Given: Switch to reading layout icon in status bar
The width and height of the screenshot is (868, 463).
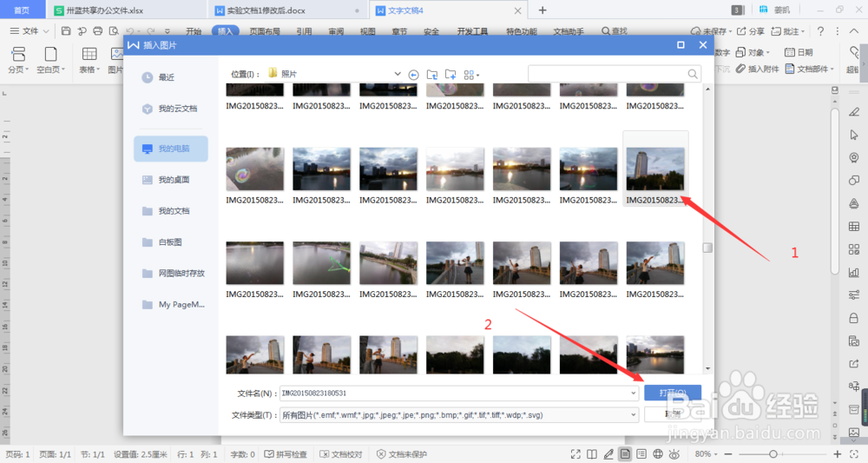Looking at the screenshot, I should pos(592,454).
